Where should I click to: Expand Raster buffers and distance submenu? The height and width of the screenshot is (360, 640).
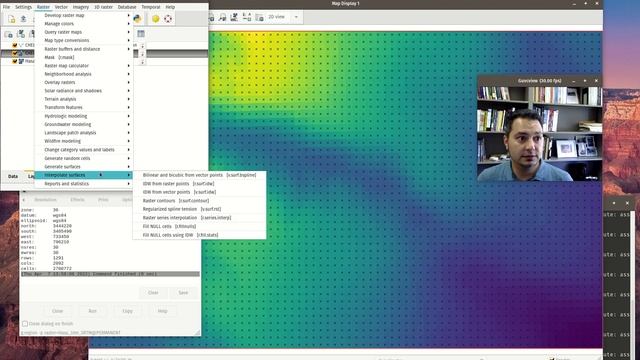point(84,49)
